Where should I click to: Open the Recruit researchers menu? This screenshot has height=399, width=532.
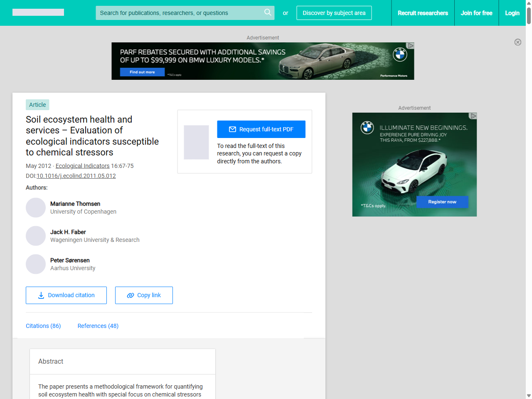(x=423, y=13)
